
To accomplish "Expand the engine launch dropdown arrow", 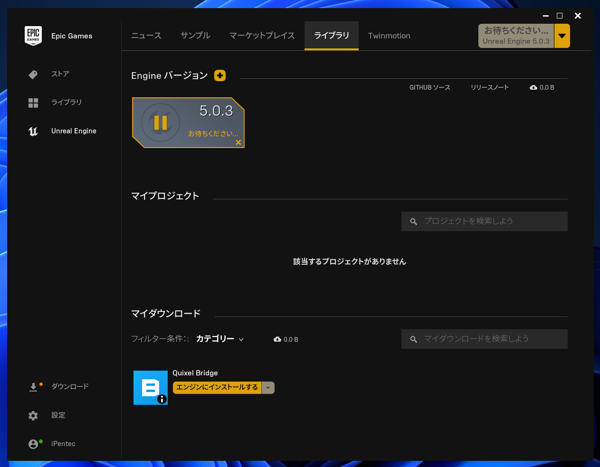I will [x=562, y=36].
